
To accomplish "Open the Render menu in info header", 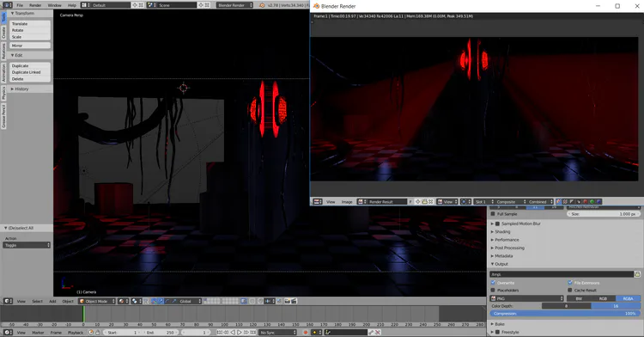I will click(x=35, y=5).
